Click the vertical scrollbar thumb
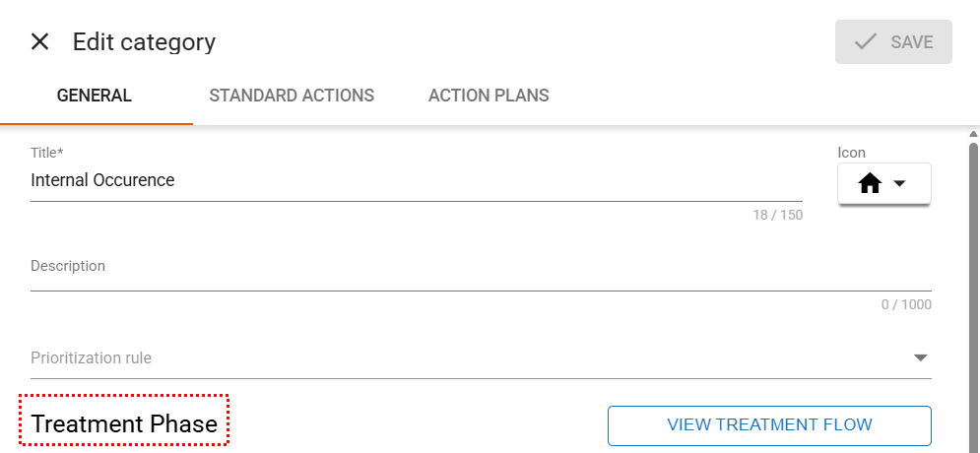Viewport: 980px width, 453px height. (x=973, y=295)
